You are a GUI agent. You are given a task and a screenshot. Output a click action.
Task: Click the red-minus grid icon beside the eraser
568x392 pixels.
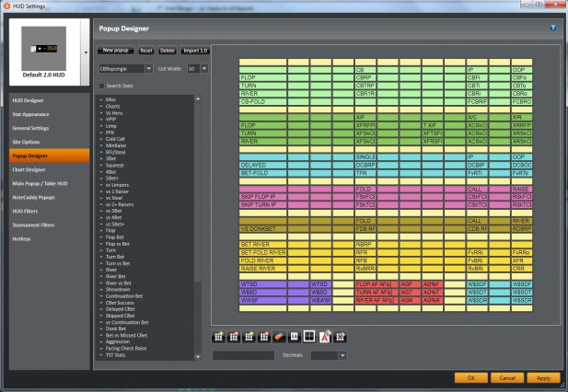(264, 337)
